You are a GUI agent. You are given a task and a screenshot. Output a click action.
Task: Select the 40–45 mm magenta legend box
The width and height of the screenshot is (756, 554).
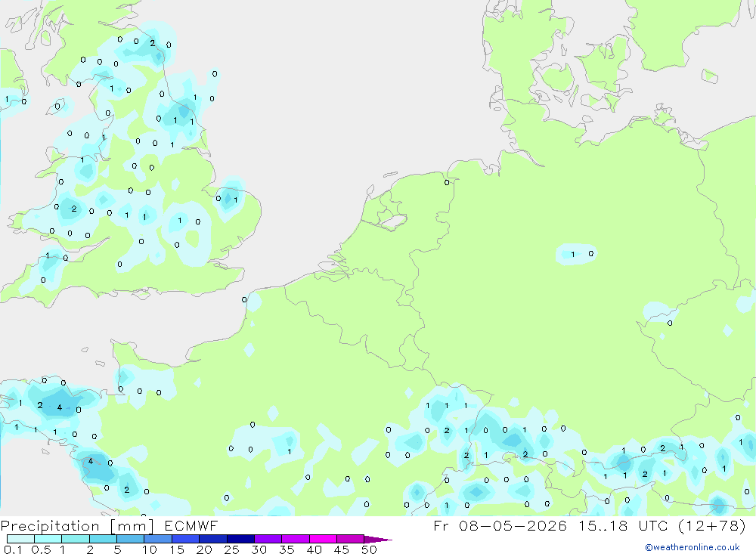tap(323, 539)
